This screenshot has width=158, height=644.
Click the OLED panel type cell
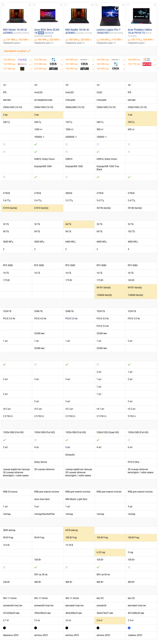(x=110, y=92)
